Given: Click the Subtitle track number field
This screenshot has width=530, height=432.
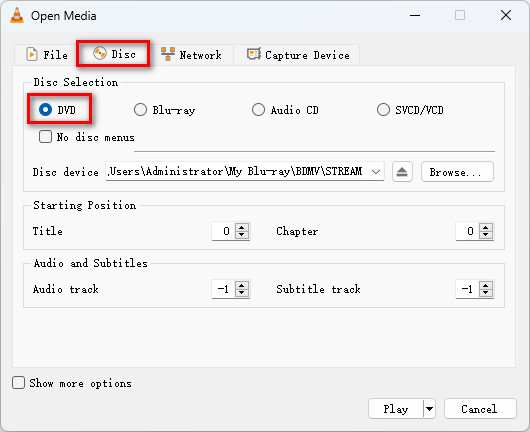Looking at the screenshot, I should (x=467, y=289).
